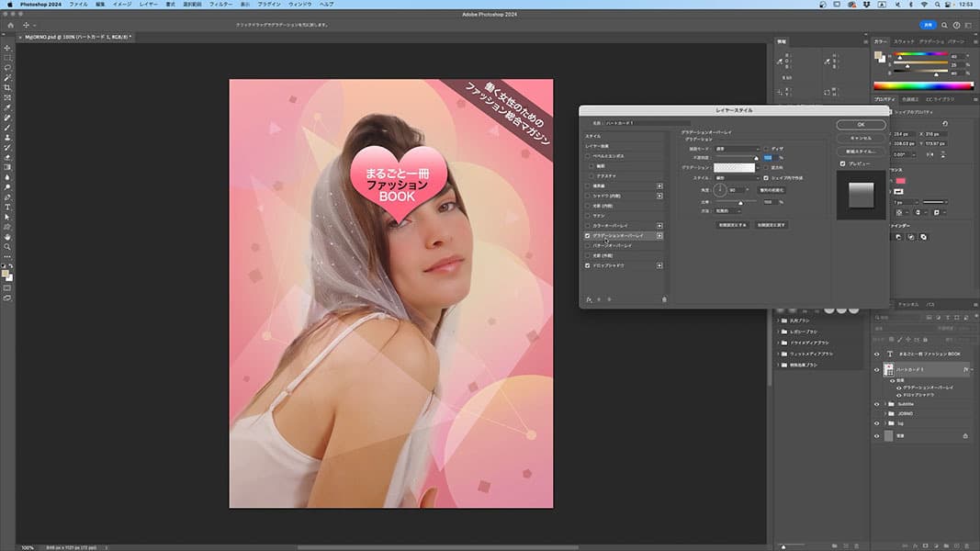Uncheck the グラデーションオーバーレイ checkbox
980x551 pixels.
coord(588,236)
